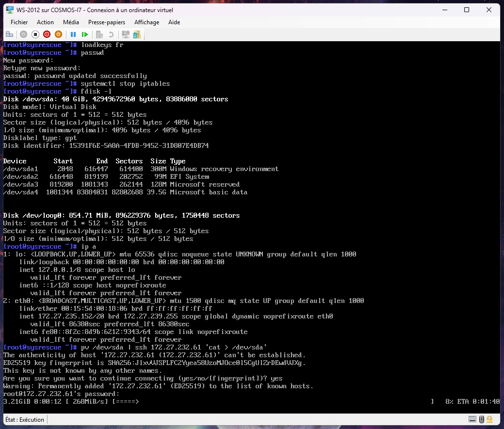This screenshot has height=429, width=504.
Task: Turn off the VM with the stop icon
Action: pos(35,34)
